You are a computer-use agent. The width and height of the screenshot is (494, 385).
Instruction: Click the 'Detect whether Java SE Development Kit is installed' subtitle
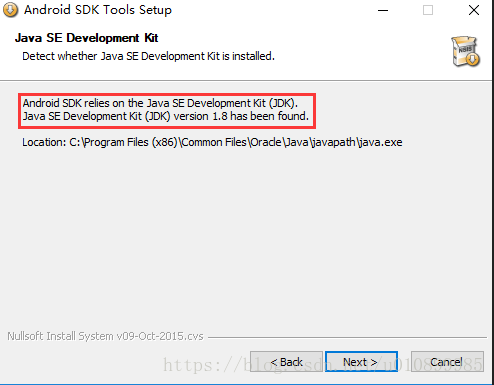pos(148,56)
